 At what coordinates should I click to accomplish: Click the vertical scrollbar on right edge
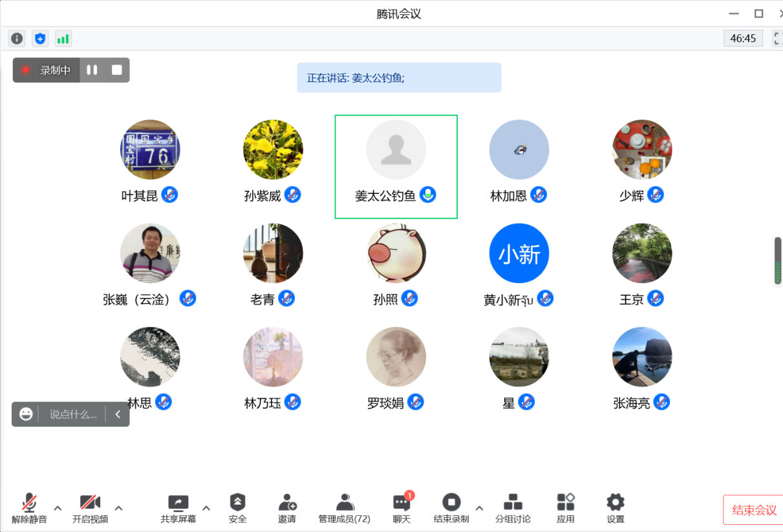[778, 261]
